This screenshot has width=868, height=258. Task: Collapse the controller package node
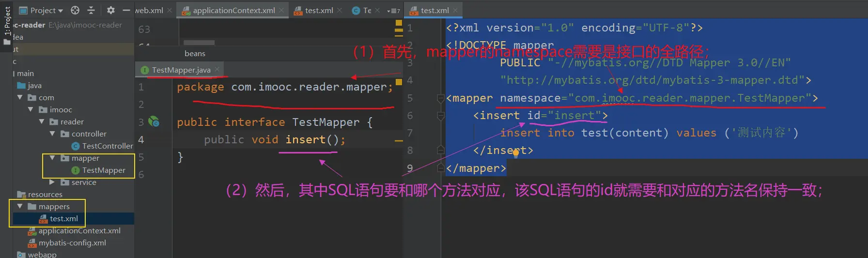point(52,134)
